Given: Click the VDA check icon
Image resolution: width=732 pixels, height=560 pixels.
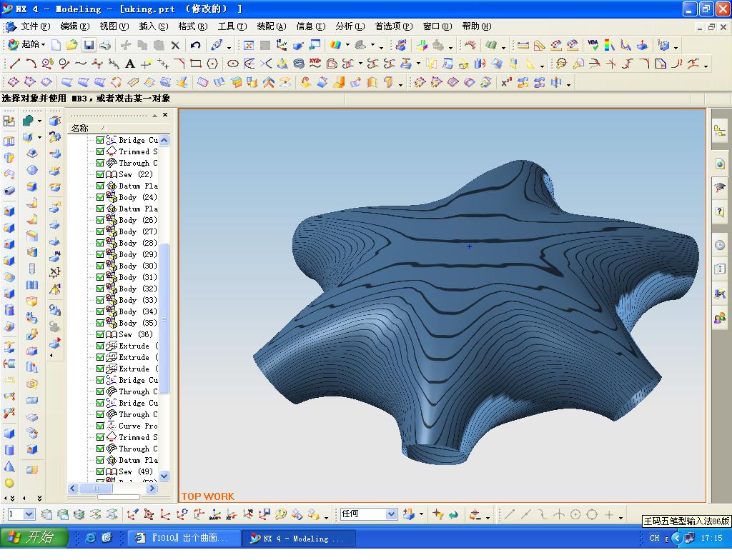Looking at the screenshot, I should click(593, 45).
